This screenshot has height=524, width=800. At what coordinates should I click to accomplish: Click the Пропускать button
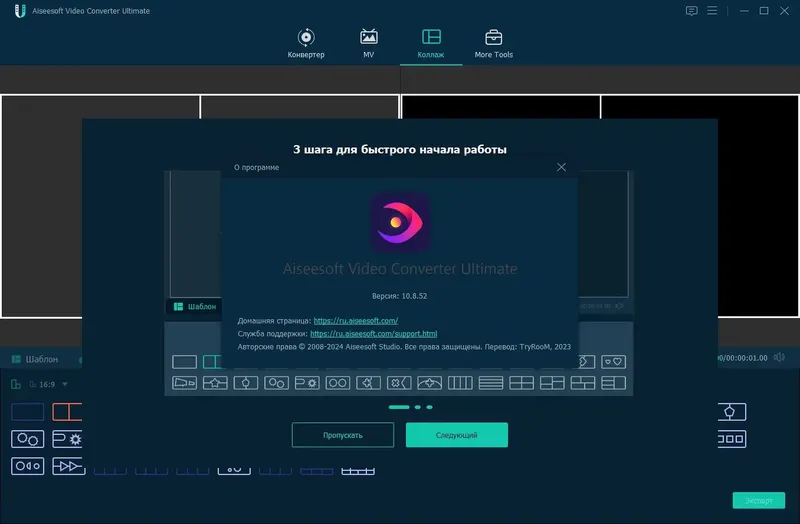tap(343, 435)
